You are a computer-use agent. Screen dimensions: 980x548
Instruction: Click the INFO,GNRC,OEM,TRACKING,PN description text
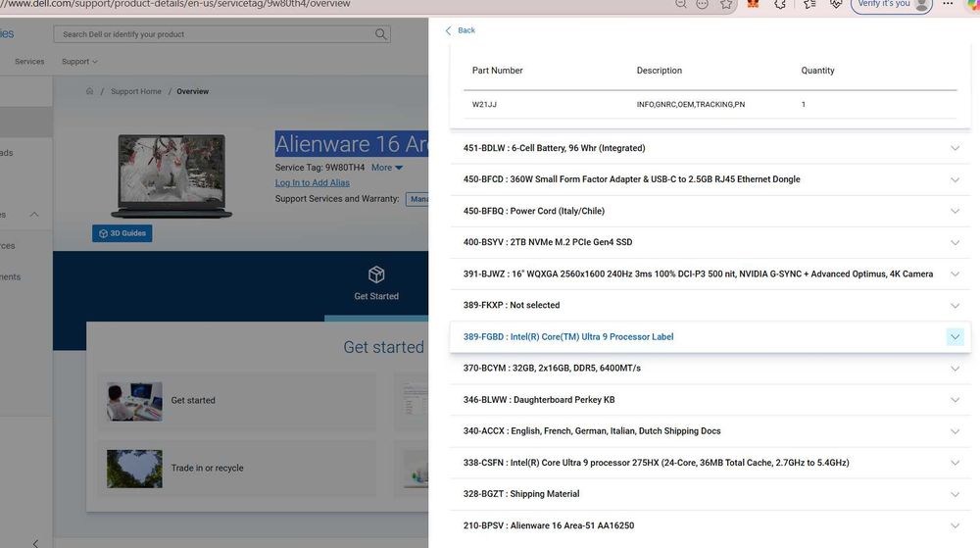(691, 104)
